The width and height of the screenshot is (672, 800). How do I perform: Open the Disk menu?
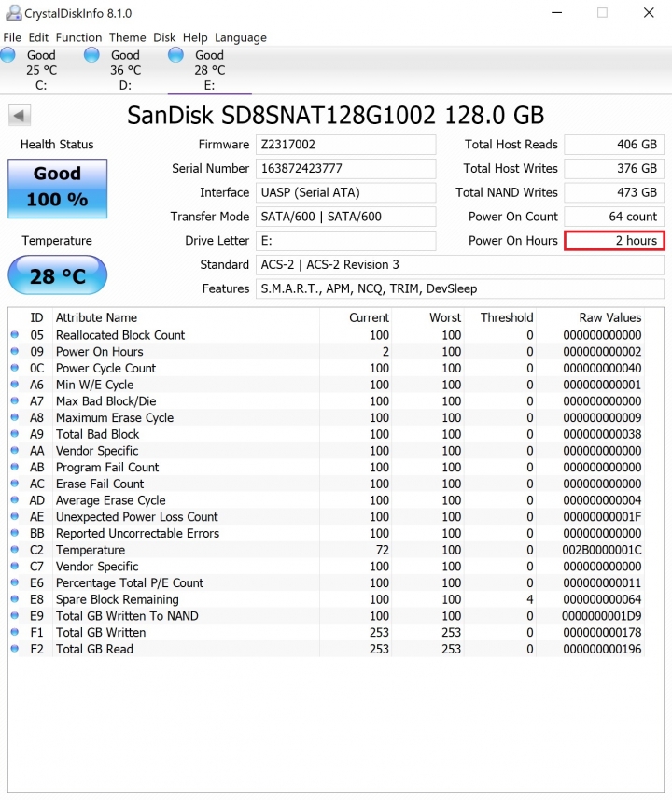[x=164, y=37]
